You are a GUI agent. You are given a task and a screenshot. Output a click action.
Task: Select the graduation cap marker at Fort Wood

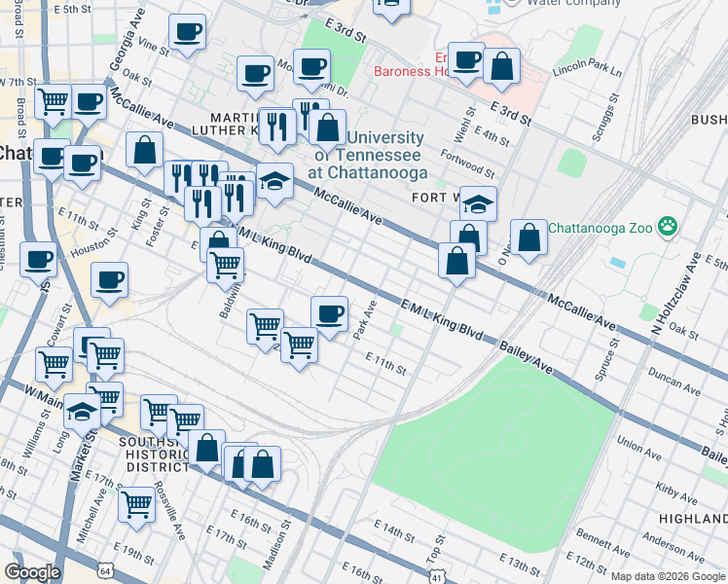click(478, 205)
